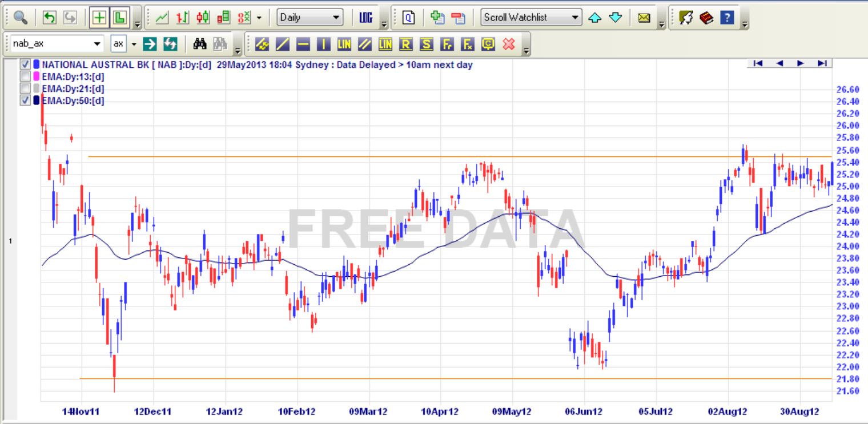The width and height of the screenshot is (868, 424).
Task: Select the zigzag trend drawing tool
Action: [x=262, y=43]
